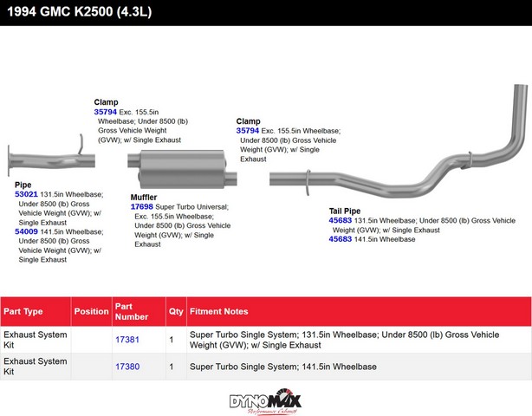This screenshot has height=416, width=532.
Task: Open kit part number 17381 in the table
Action: click(x=127, y=340)
